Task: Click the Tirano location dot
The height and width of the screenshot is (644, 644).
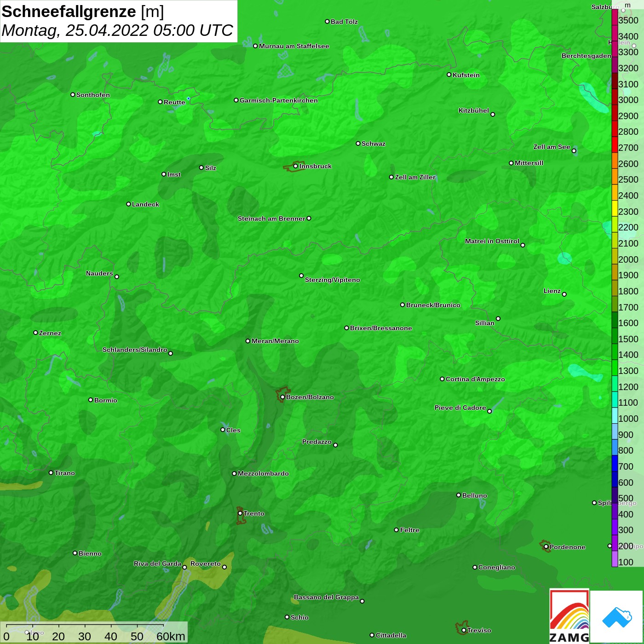Action: point(51,472)
